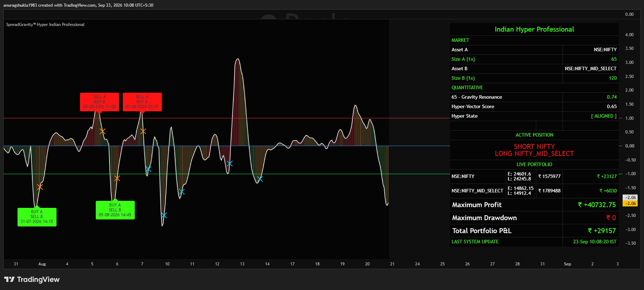Click the Aug label on the time axis
This screenshot has width=644, height=290.
tap(42, 264)
